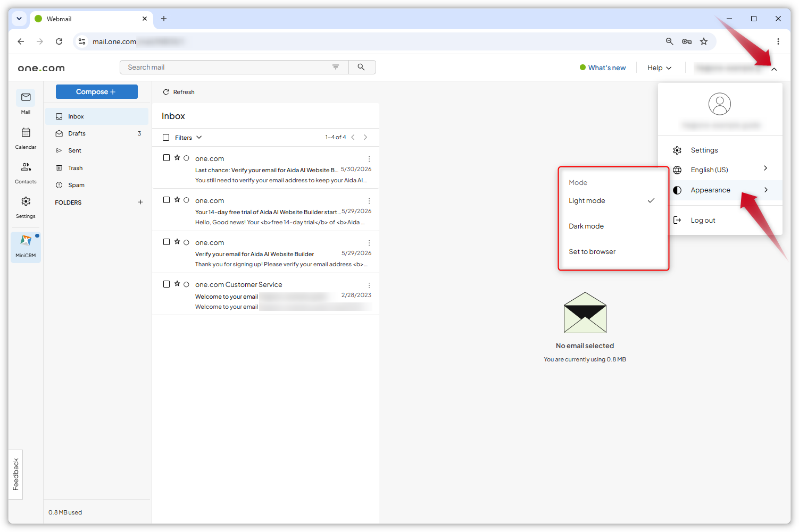
Task: Star the '14-day free trial' email
Action: click(x=177, y=200)
